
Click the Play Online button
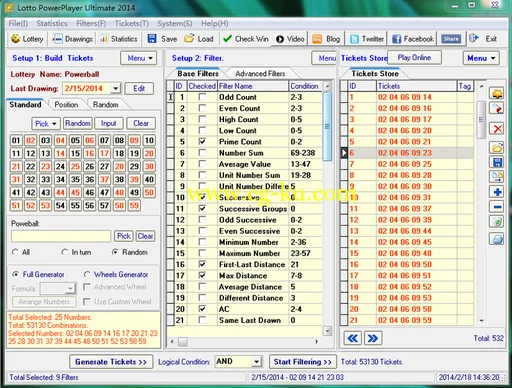click(414, 58)
